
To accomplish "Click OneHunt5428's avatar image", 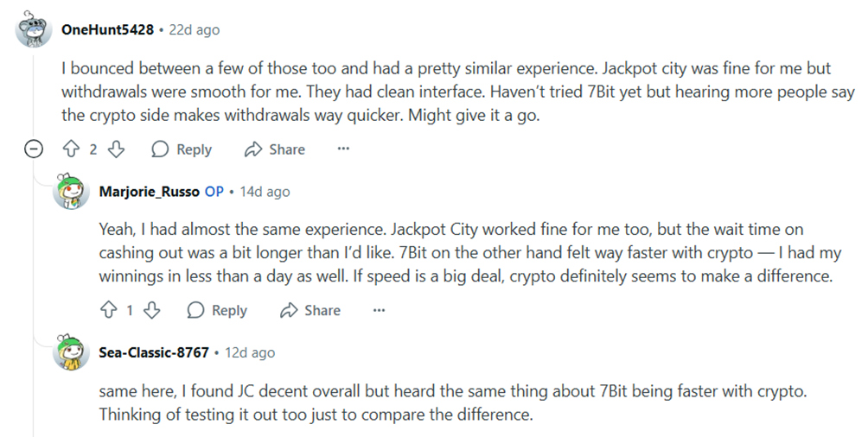I will pyautogui.click(x=34, y=29).
